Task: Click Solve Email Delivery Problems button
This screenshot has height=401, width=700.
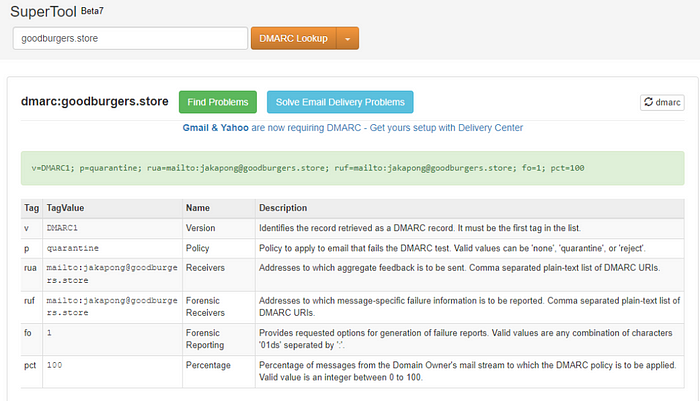Action: click(340, 102)
